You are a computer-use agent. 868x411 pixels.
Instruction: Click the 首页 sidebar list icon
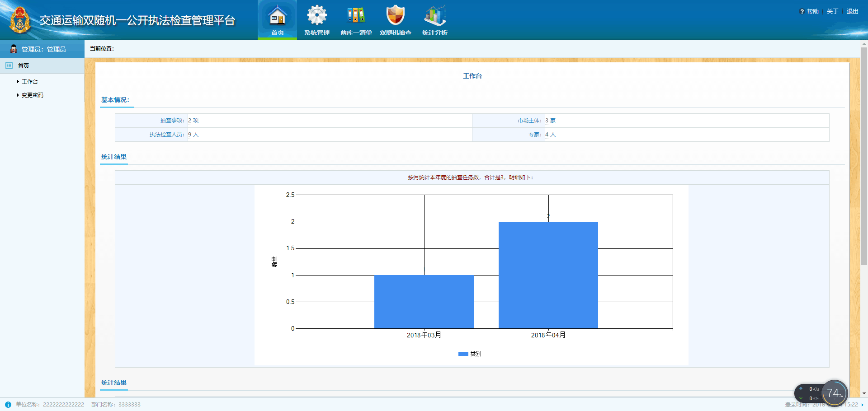pyautogui.click(x=9, y=65)
